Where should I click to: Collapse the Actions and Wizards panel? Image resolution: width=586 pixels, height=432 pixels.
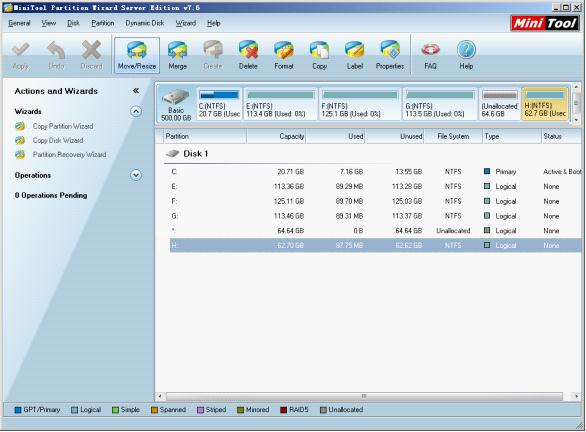click(x=136, y=91)
